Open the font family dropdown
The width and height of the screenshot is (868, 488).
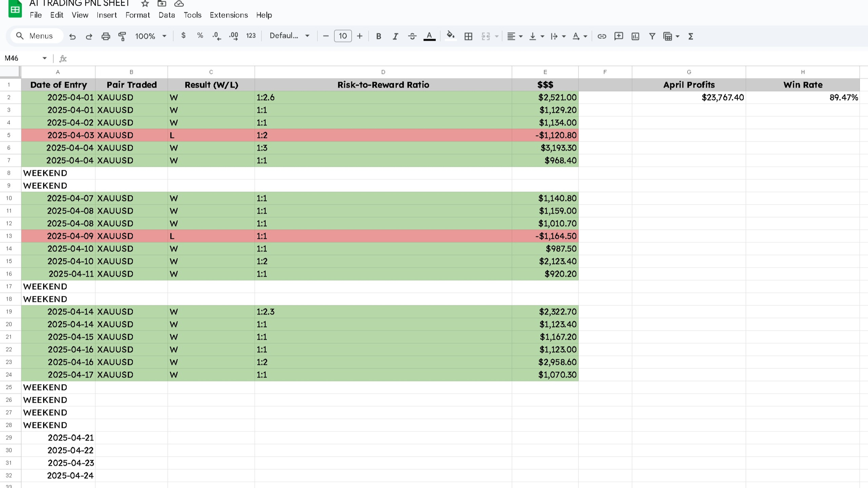[289, 36]
